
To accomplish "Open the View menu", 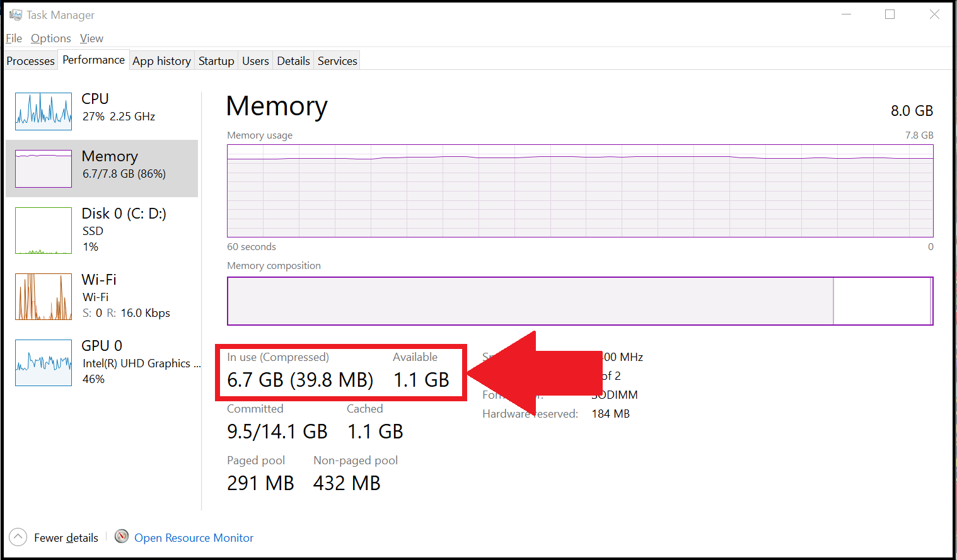I will tap(91, 38).
